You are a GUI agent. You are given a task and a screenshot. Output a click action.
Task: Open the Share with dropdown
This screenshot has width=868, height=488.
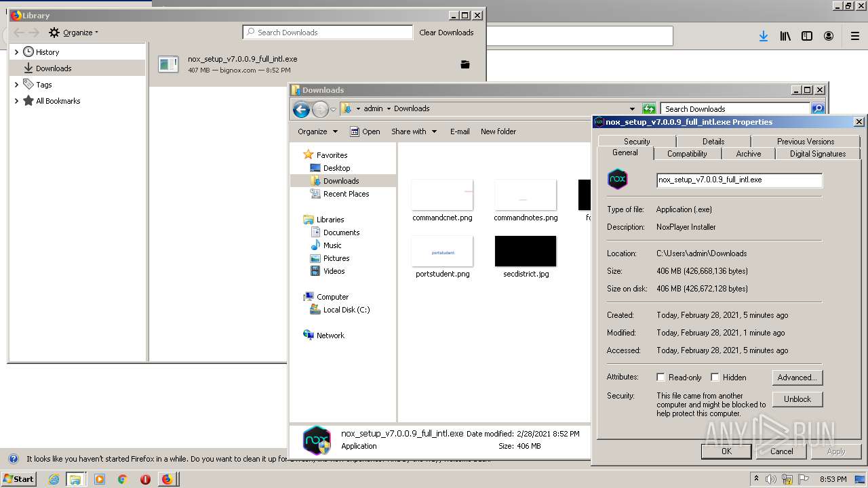(414, 131)
